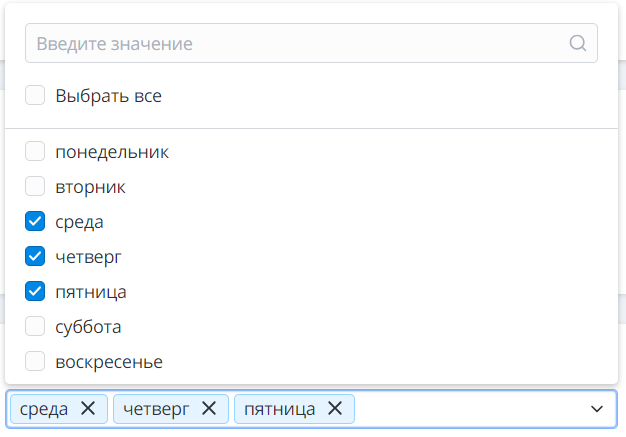
Task: Uncheck the четверг checkbox
Action: pyautogui.click(x=35, y=257)
